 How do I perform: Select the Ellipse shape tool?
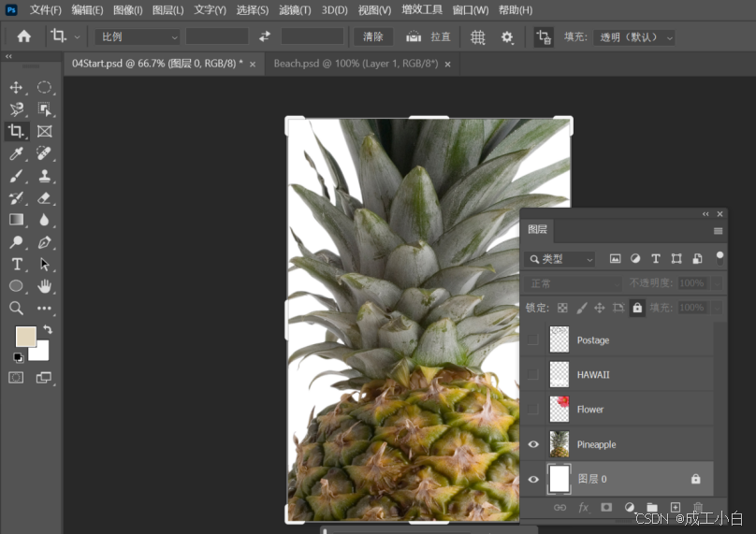[x=17, y=286]
